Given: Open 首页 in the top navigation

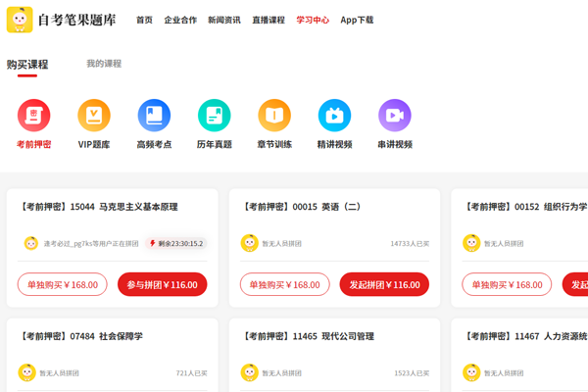Looking at the screenshot, I should coord(144,20).
